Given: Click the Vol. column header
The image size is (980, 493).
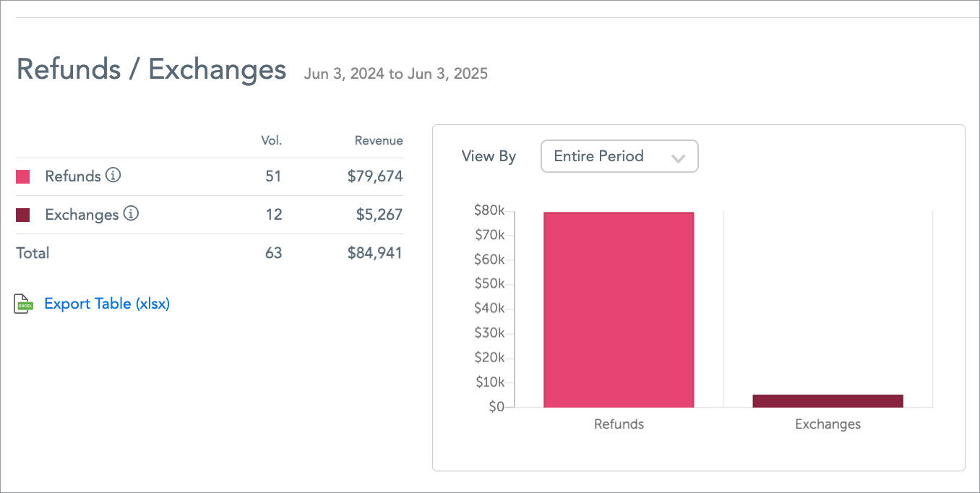Looking at the screenshot, I should pyautogui.click(x=271, y=141).
